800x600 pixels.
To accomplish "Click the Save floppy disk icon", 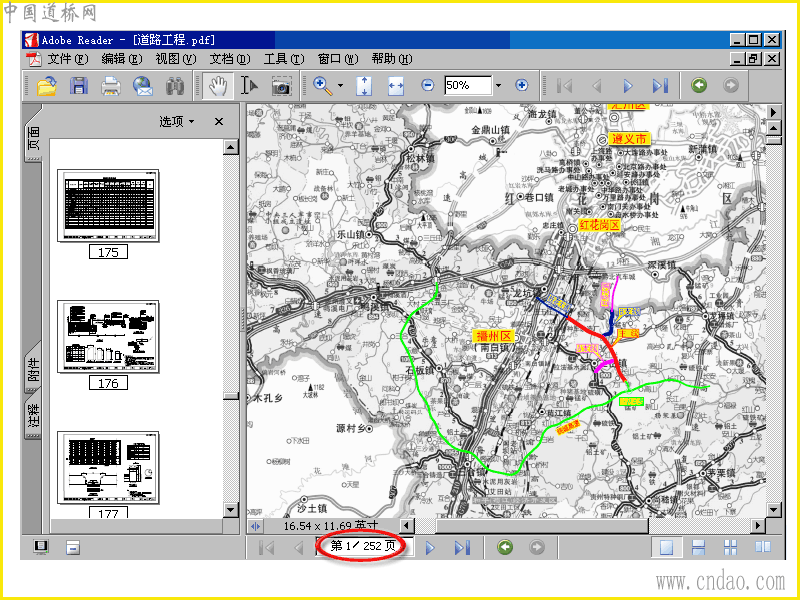I will click(x=79, y=85).
